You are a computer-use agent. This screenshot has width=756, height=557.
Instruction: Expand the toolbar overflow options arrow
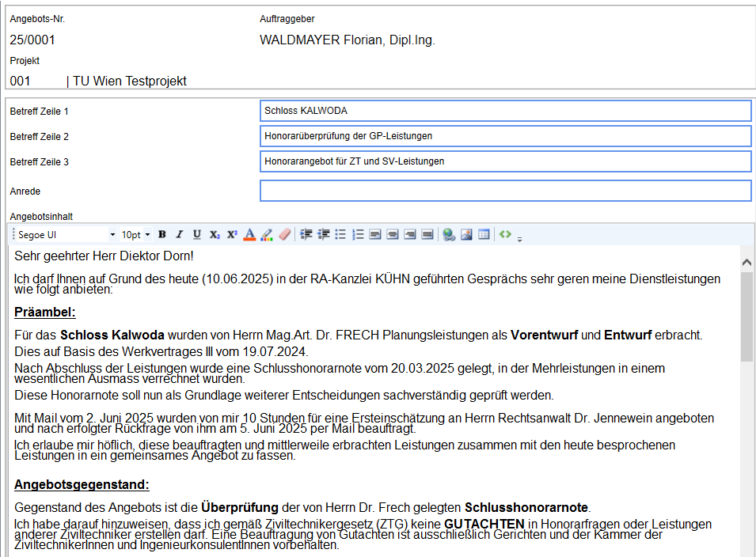tap(520, 237)
